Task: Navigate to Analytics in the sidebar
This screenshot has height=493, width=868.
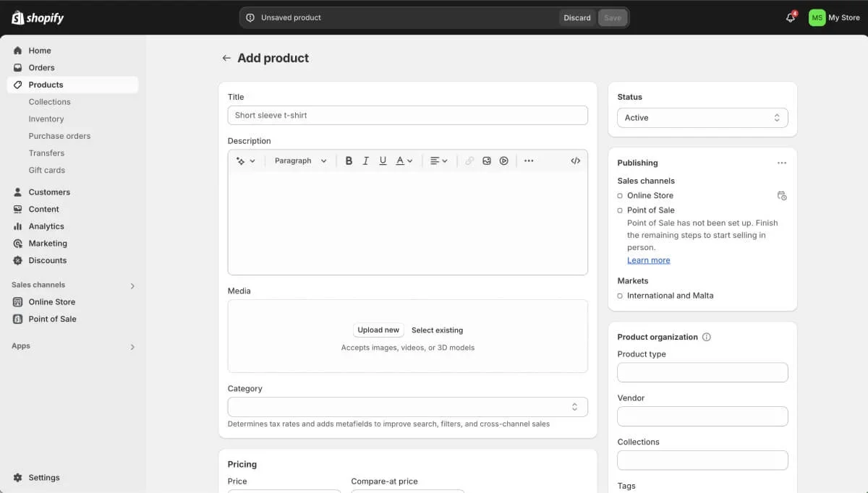Action: point(48,226)
